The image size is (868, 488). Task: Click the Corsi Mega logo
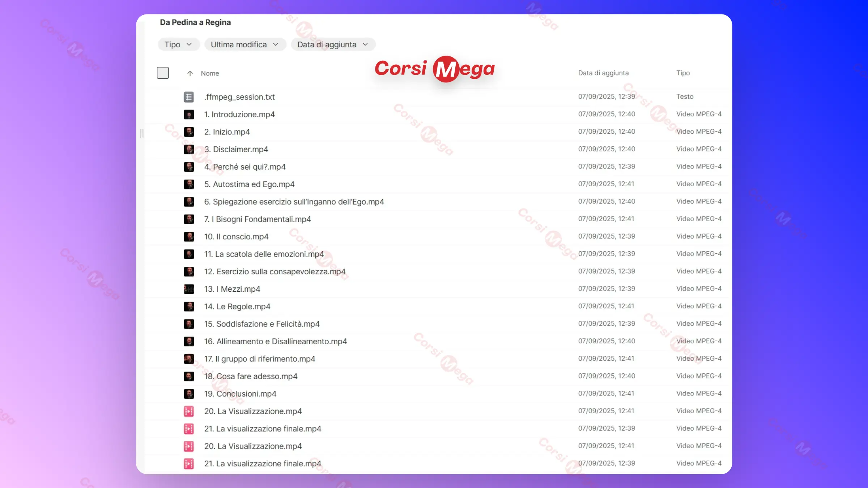click(x=434, y=69)
